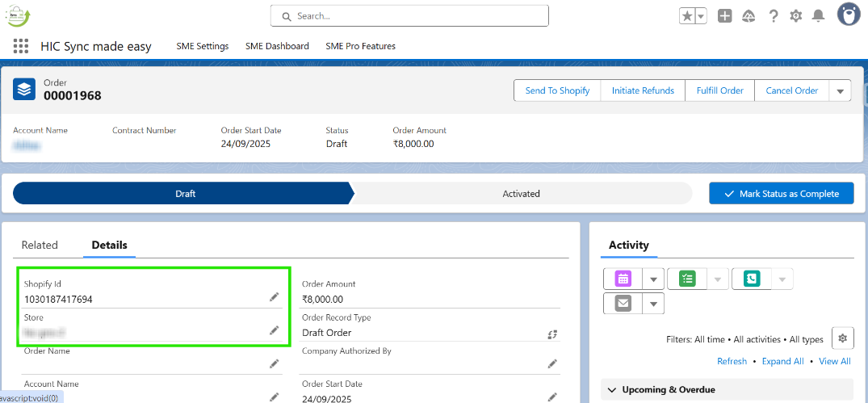Select the Activated path stage

tap(521, 194)
